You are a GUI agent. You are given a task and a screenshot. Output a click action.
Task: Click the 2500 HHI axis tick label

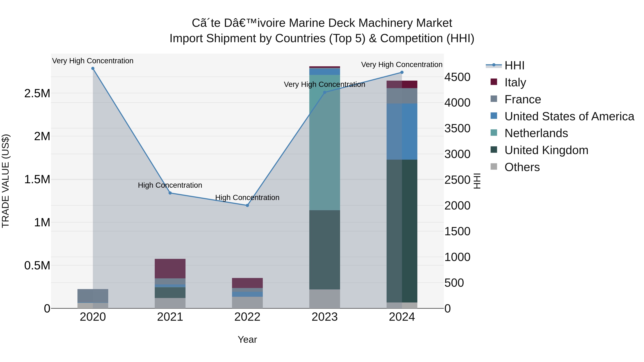[457, 180]
